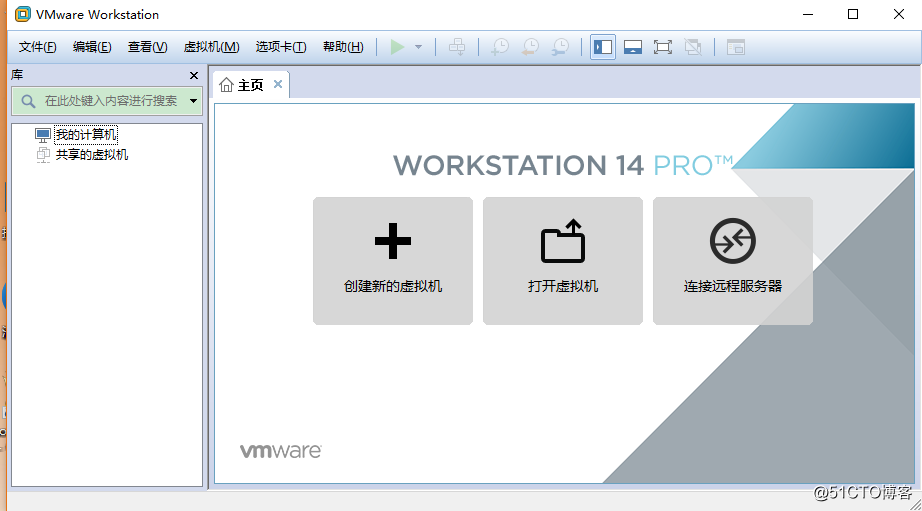Click the Unity mode toolbar icon
922x511 pixels.
coord(693,47)
